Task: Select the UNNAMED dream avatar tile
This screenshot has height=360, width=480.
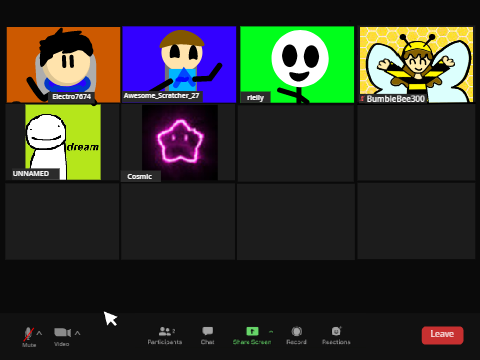Action: (x=63, y=142)
